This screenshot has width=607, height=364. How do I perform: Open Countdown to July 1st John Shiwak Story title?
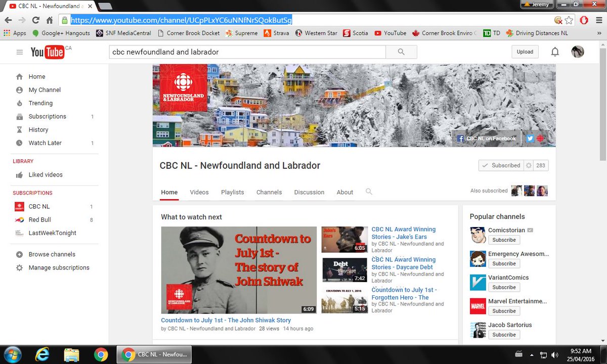point(226,320)
